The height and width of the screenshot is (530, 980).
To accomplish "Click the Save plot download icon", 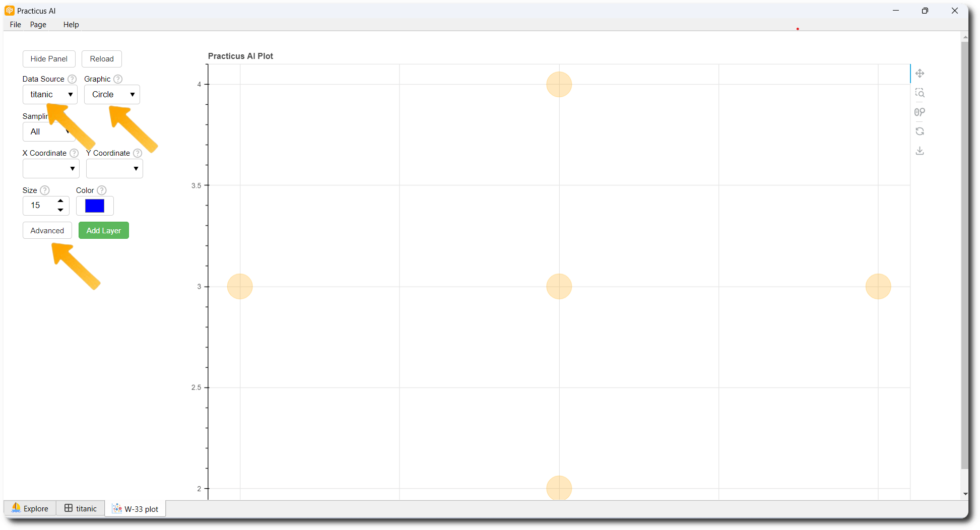I will (920, 151).
